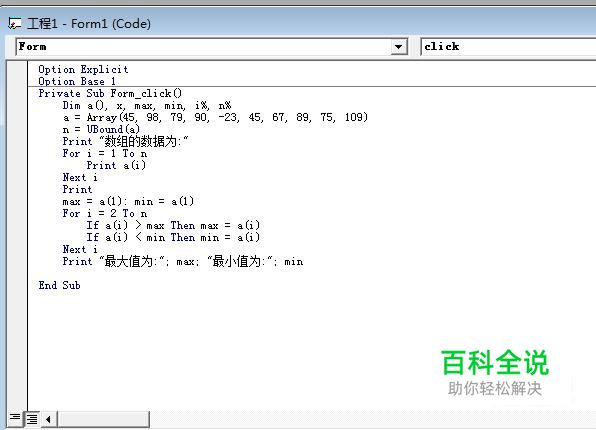Screen dimensions: 596x430
Task: Click the 'Option Base 1' line
Action: [77, 81]
